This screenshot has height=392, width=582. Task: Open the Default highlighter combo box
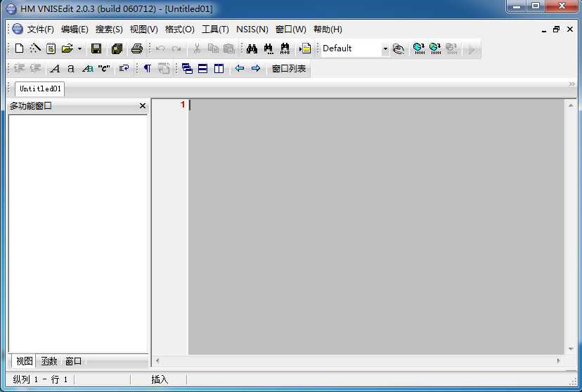point(354,48)
